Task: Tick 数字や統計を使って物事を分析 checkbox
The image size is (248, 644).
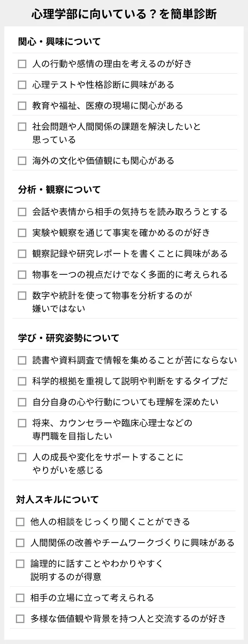Action: coord(22,296)
